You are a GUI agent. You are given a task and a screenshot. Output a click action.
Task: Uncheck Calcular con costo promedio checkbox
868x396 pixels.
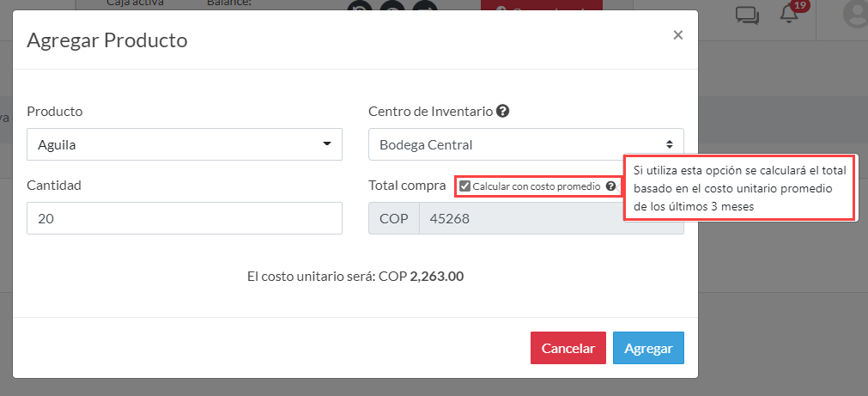coord(465,186)
